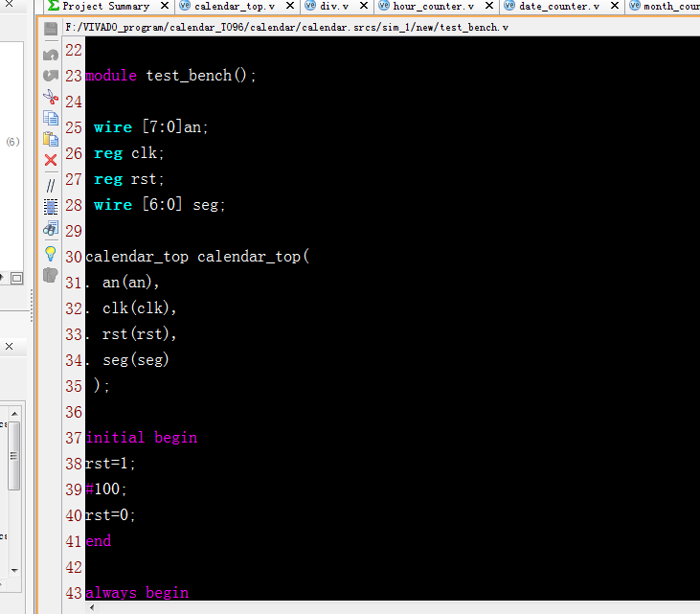Click 'wire [6:0] seg;' on line 28
Image resolution: width=700 pixels, height=614 pixels.
159,205
